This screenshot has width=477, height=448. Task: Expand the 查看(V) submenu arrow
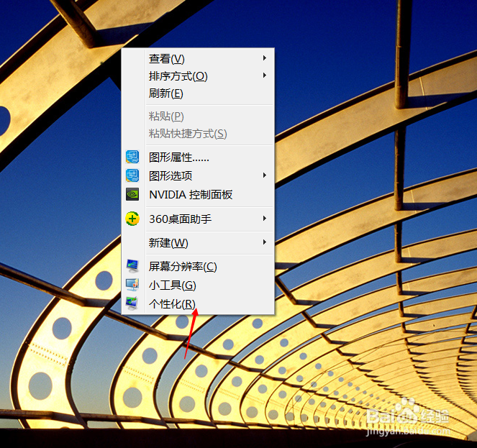(x=265, y=58)
